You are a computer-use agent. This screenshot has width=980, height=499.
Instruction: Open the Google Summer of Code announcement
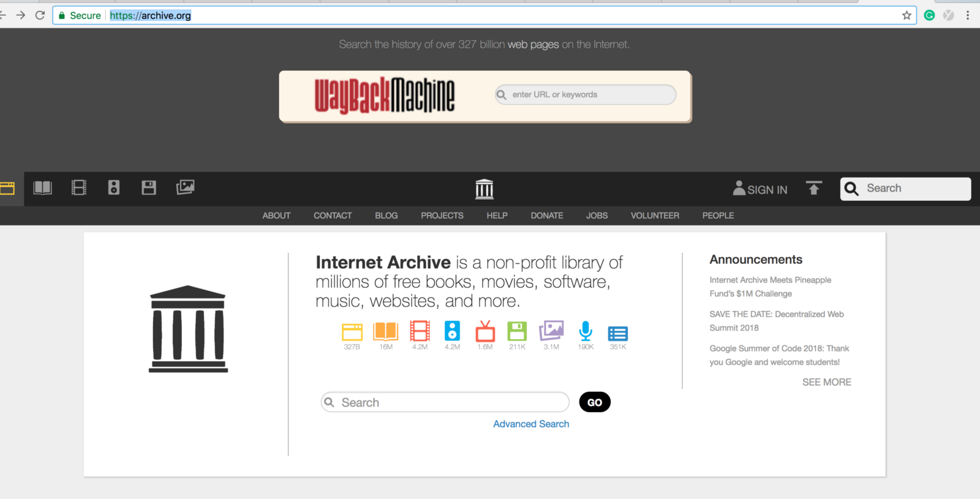779,355
